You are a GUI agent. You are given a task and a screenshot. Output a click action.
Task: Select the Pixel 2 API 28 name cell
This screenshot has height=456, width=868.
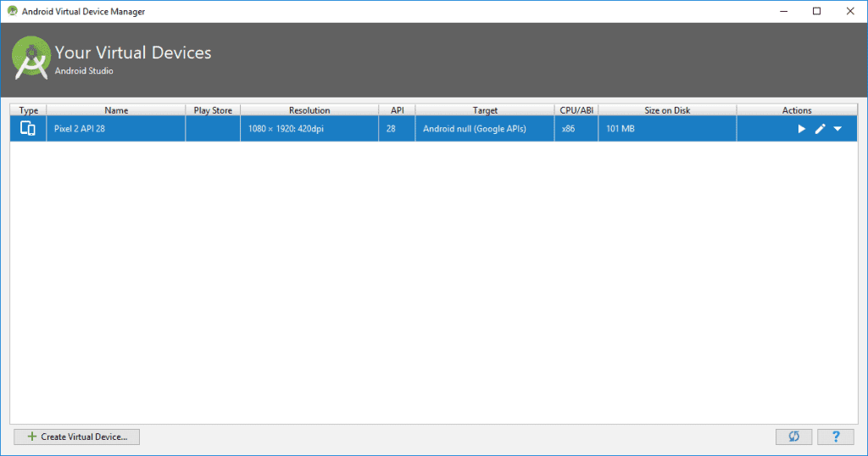tap(116, 128)
